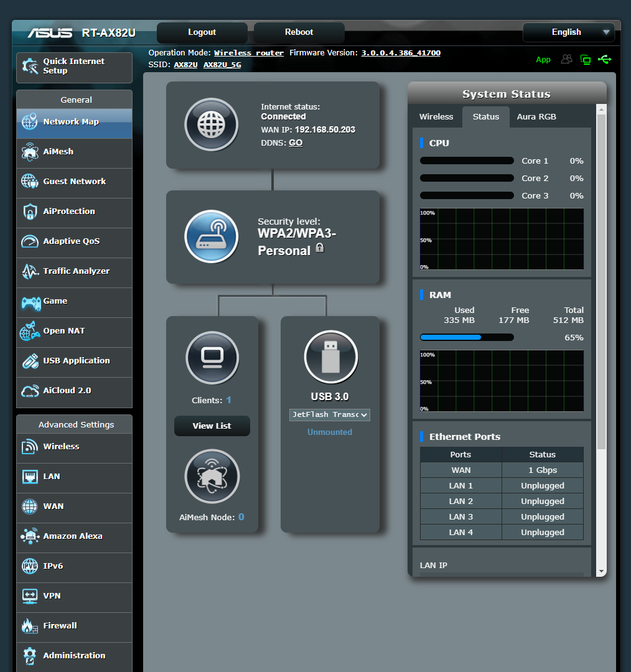Click the WAN globe icon in sidebar

[30, 506]
